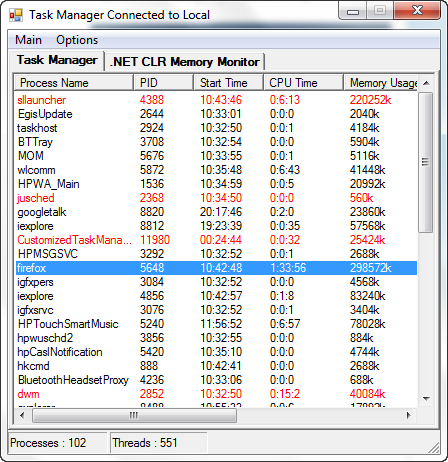Select the Task Manager tab
This screenshot has height=462, width=448.
(x=57, y=60)
